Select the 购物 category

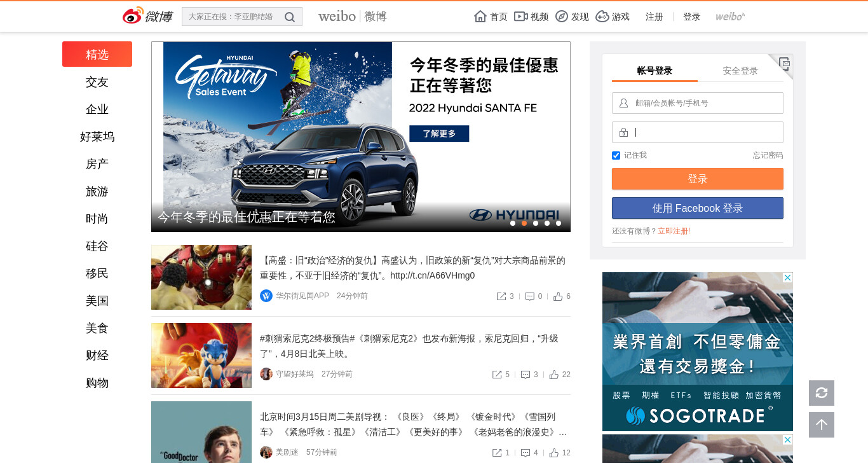click(97, 382)
